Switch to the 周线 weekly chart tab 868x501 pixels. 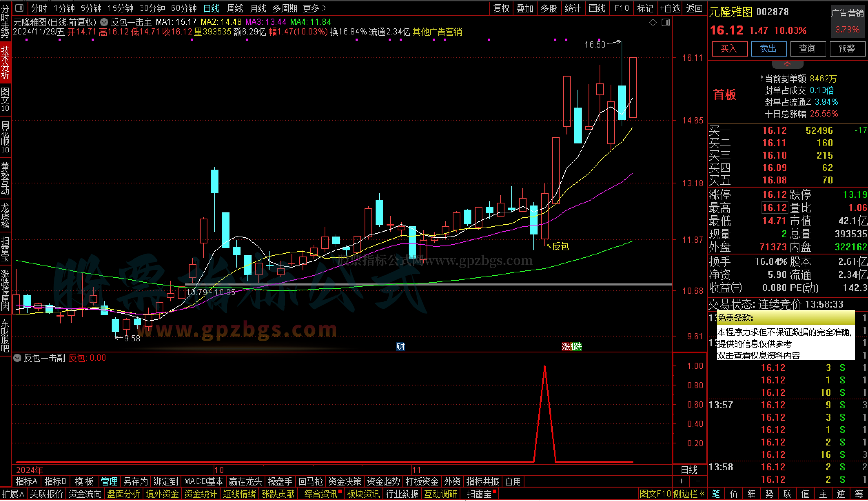235,8
